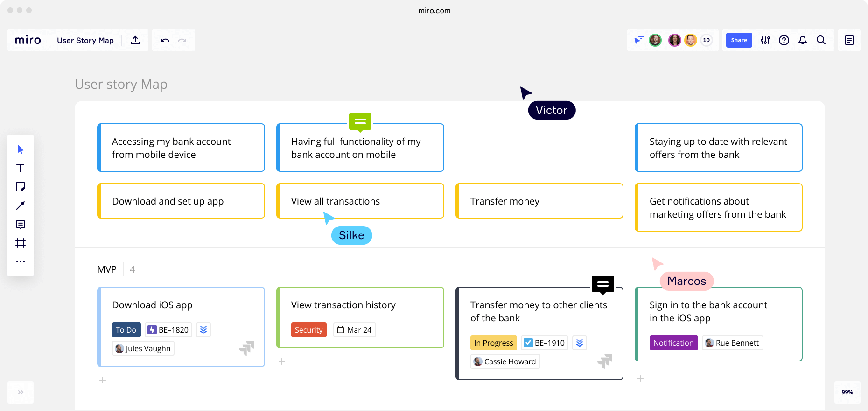868x411 pixels.
Task: Click Jira logo on Download iOS app card
Action: pos(246,348)
